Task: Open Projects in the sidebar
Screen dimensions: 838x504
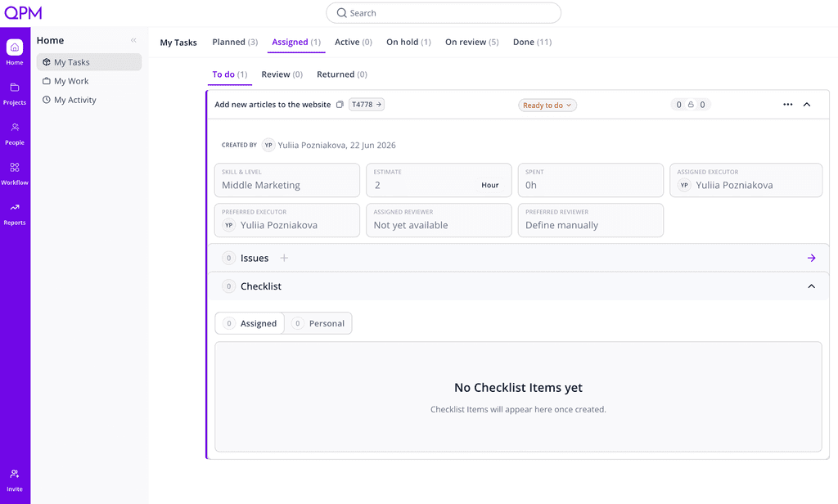Action: [15, 93]
